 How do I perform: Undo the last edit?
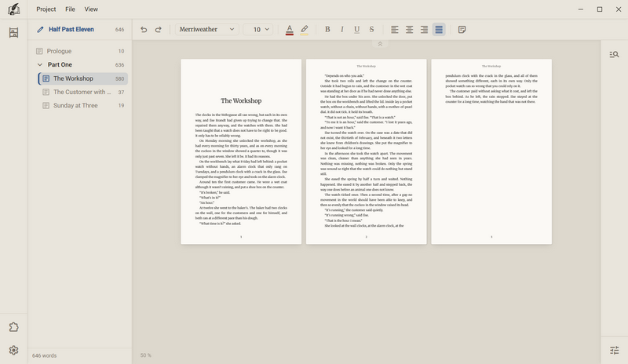[x=144, y=29]
